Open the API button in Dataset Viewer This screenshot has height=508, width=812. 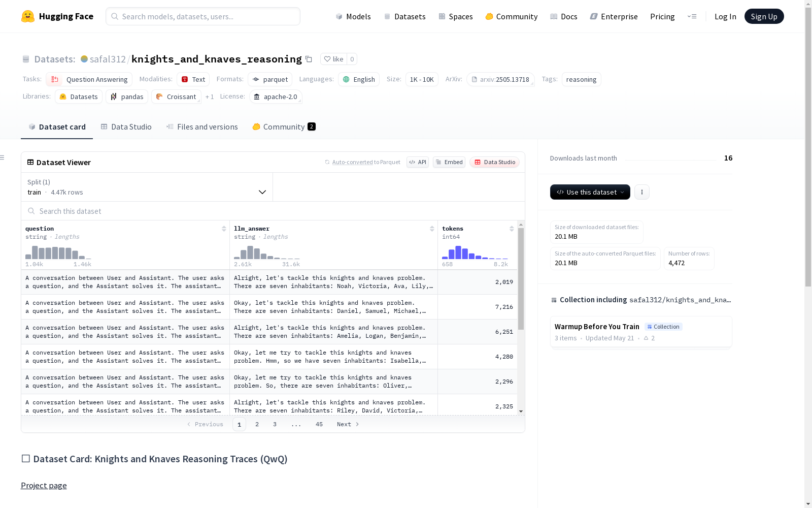coord(418,162)
